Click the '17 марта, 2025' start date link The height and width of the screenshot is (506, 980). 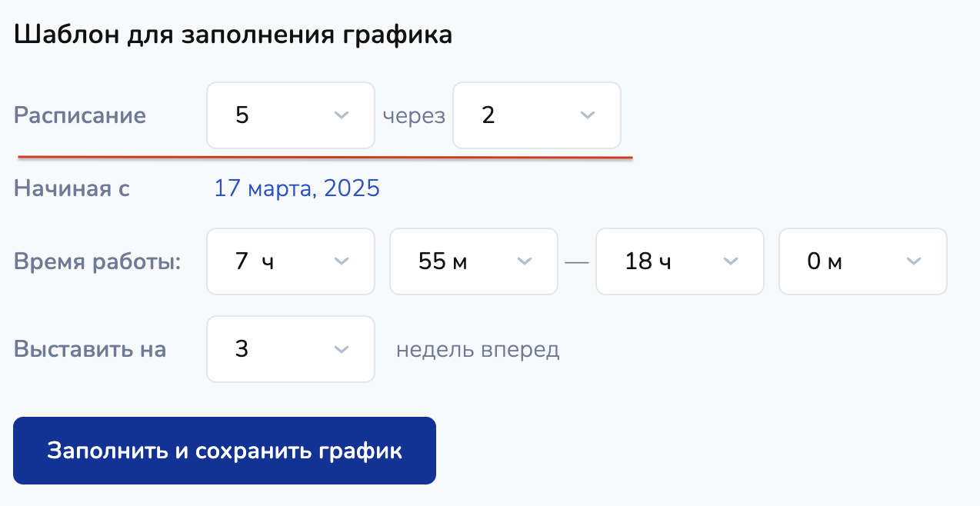click(x=297, y=188)
